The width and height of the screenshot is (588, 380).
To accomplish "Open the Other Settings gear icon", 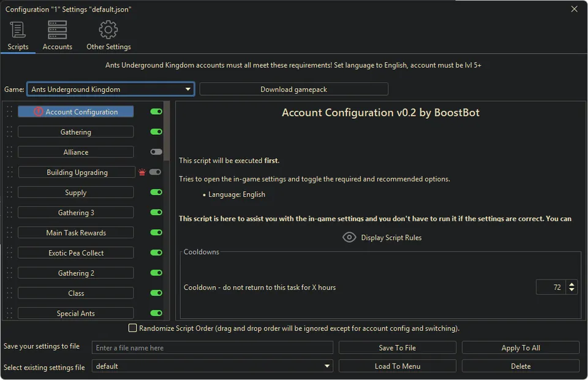I will pos(108,29).
